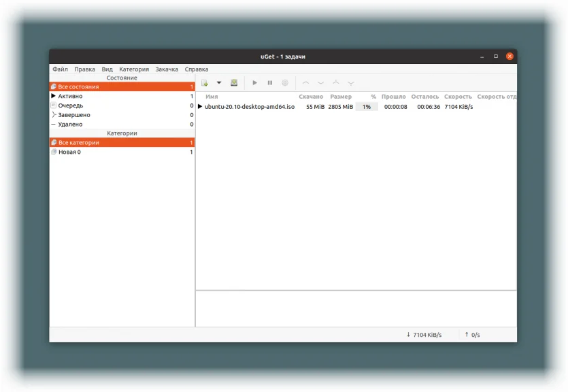This screenshot has height=392, width=568.
Task: Move task down with arrow icon
Action: pos(320,83)
